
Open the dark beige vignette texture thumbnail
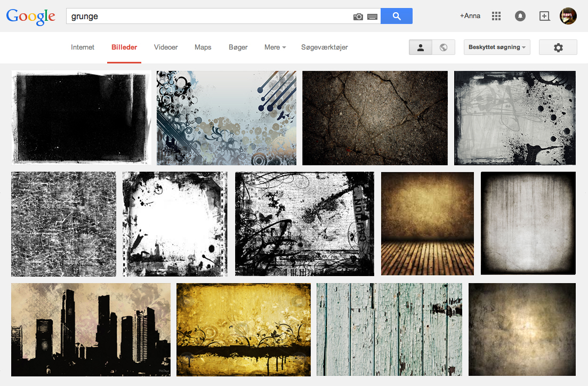522,329
